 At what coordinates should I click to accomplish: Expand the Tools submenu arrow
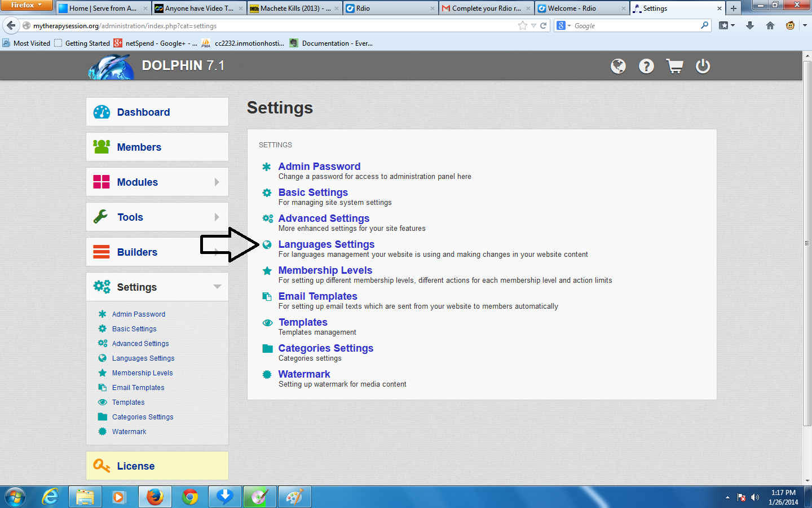[x=217, y=217]
